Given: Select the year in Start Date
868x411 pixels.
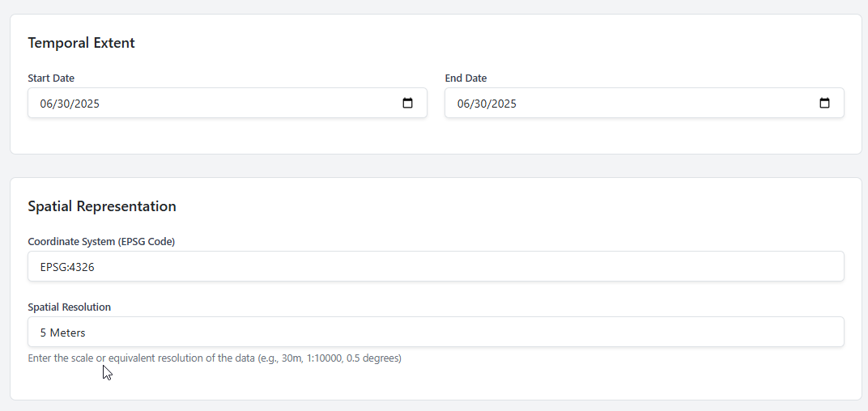Looking at the screenshot, I should click(86, 104).
